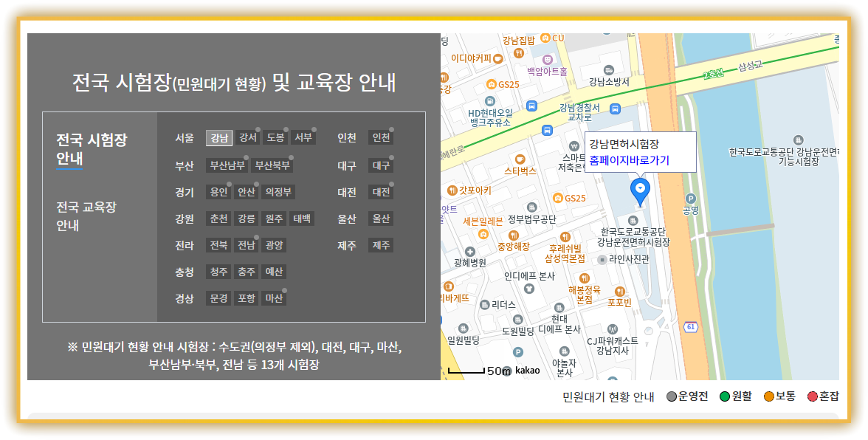
Task: Pick the 의정부 test center
Action: click(x=278, y=192)
